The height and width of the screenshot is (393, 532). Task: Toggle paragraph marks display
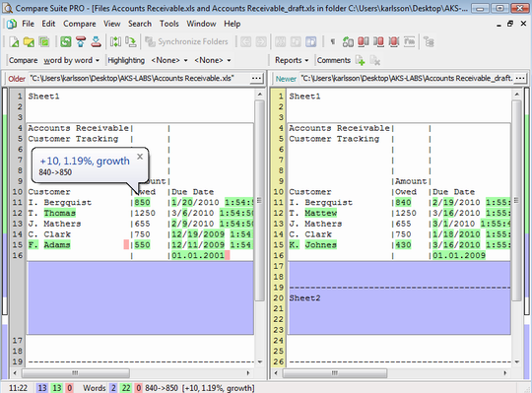(333, 42)
